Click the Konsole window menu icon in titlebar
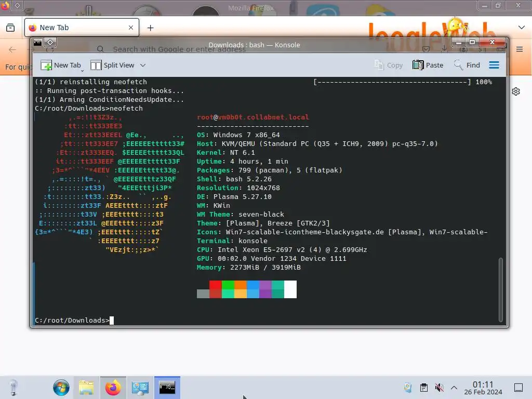This screenshot has height=399, width=532. click(37, 43)
